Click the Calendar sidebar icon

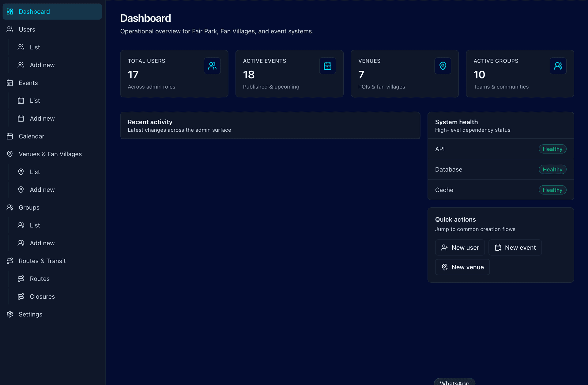pos(10,136)
